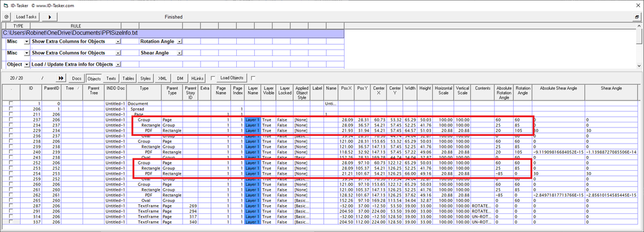Tick the checkbox for row ID 240
This screenshot has height=232, width=644.
click(x=11, y=151)
